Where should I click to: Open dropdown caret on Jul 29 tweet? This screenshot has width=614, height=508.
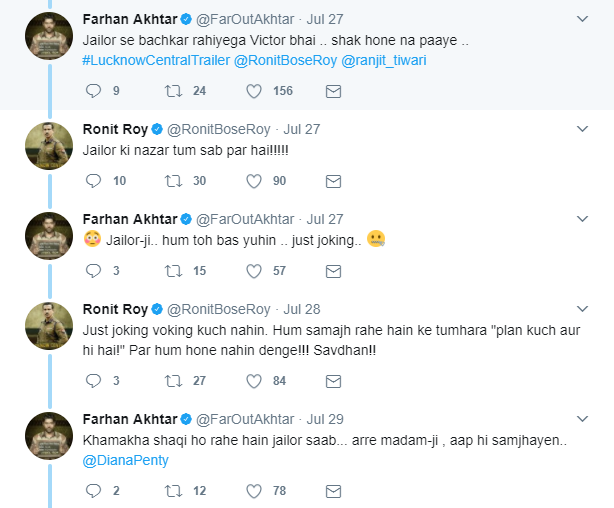pyautogui.click(x=583, y=419)
